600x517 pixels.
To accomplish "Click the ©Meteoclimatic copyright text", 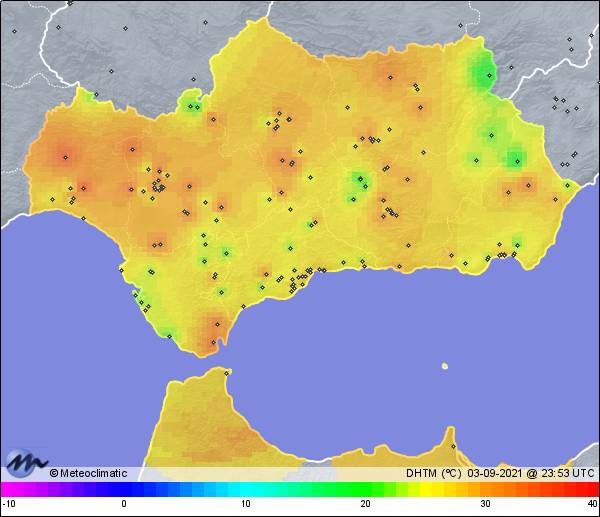I will pos(88,473).
